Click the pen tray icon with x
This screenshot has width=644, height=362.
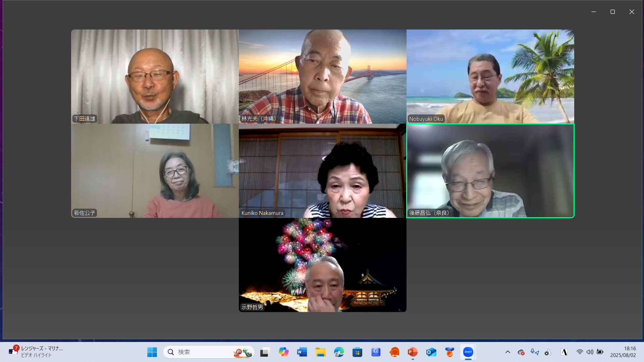pyautogui.click(x=548, y=352)
